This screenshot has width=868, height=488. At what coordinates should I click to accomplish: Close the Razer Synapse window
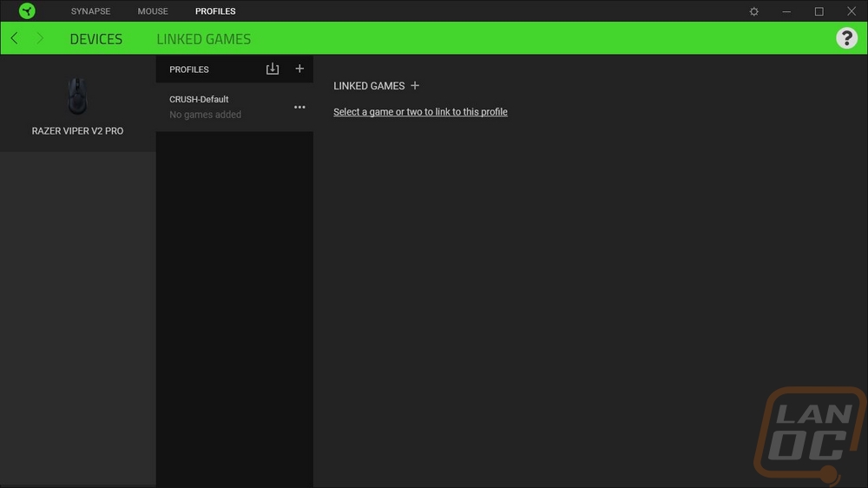(852, 11)
